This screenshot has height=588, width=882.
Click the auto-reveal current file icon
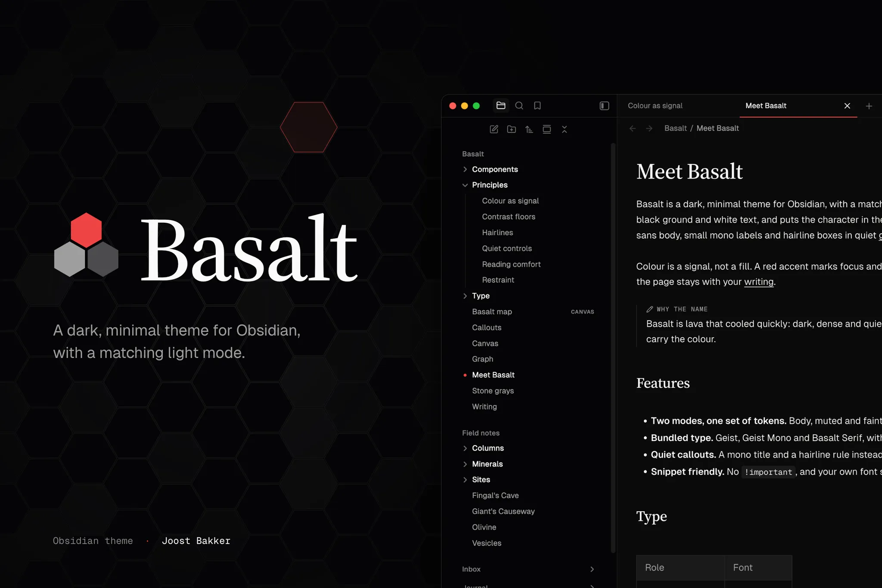click(x=547, y=129)
